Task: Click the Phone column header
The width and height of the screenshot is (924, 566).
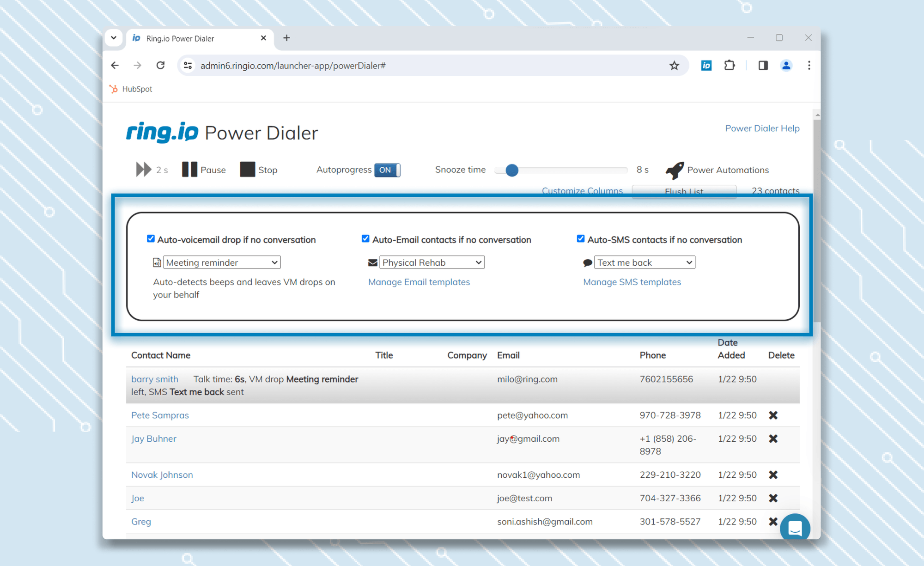Action: pos(653,355)
